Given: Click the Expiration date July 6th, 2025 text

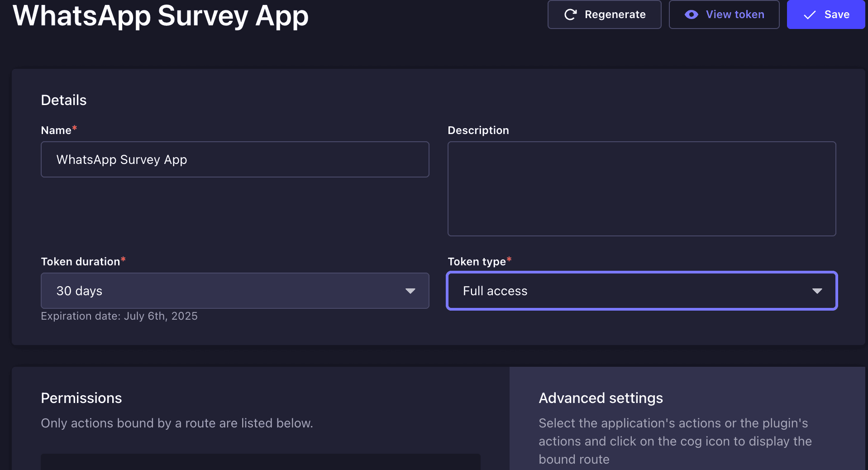Looking at the screenshot, I should coord(119,316).
